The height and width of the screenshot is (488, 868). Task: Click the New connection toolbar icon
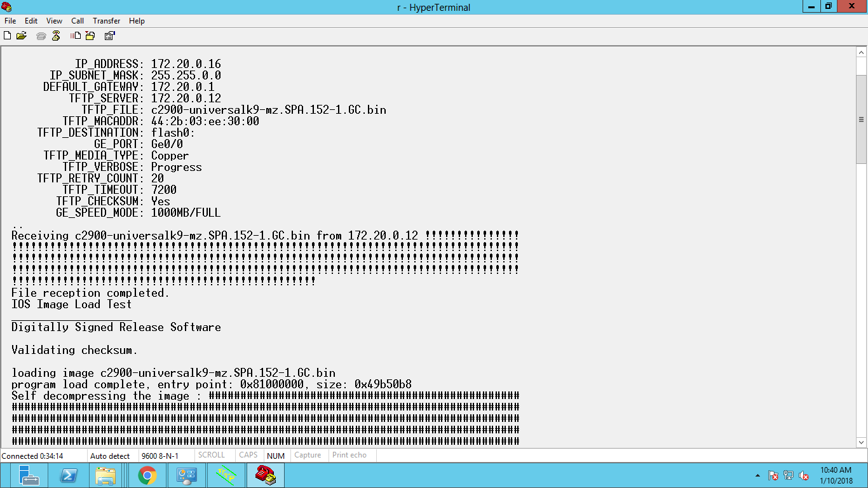click(8, 36)
